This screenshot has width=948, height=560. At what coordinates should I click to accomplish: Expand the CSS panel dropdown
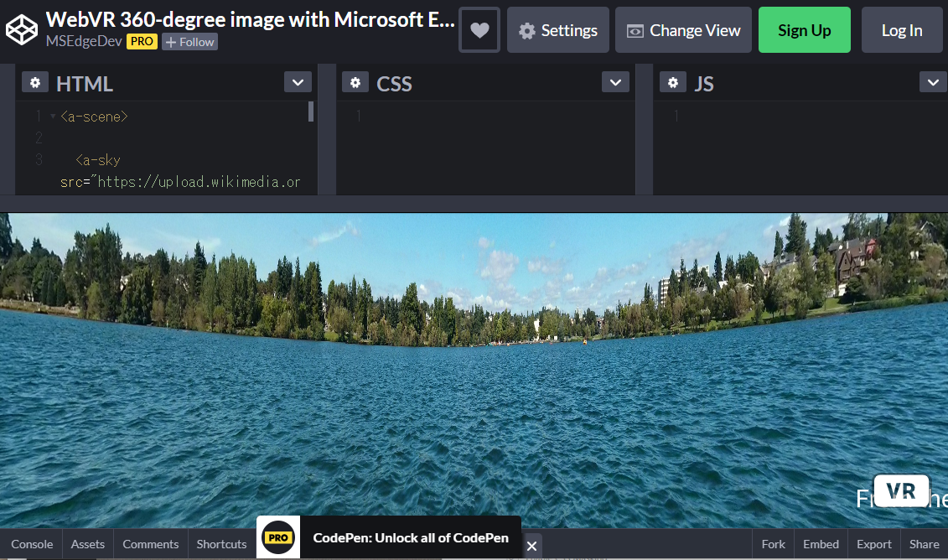point(615,82)
